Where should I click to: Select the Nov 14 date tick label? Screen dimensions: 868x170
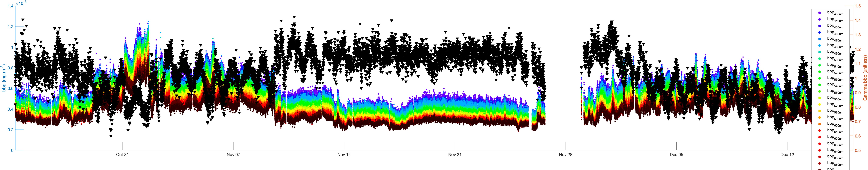pyautogui.click(x=344, y=155)
